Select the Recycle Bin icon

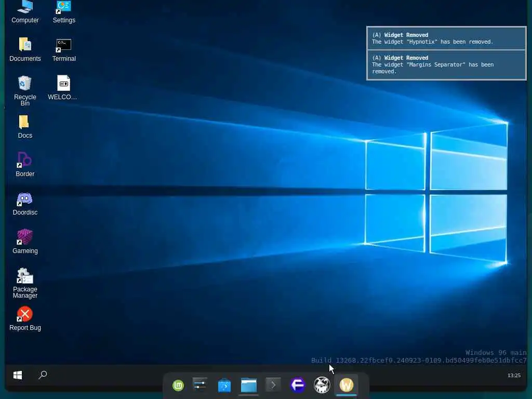coord(25,90)
